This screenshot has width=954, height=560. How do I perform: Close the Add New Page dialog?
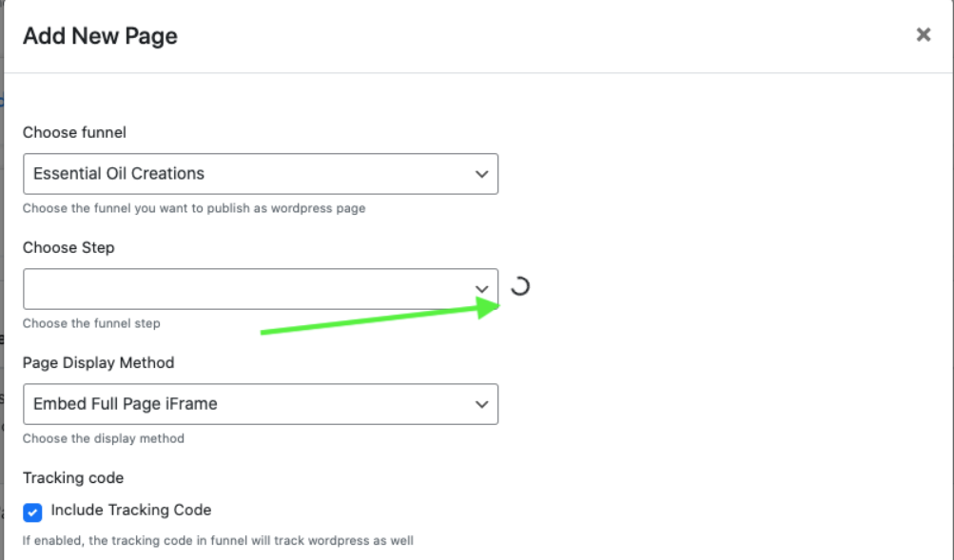[x=923, y=35]
